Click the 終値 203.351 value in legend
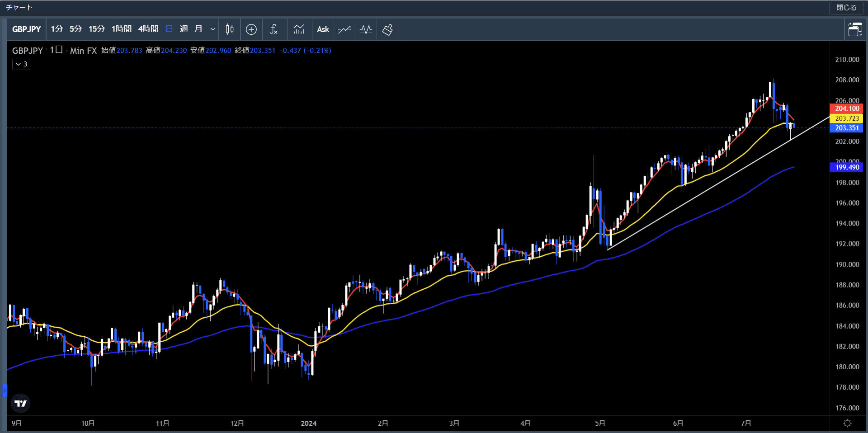 point(263,51)
